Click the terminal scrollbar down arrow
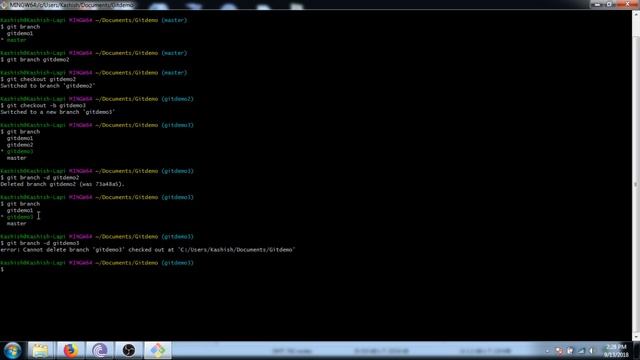The width and height of the screenshot is (640, 360). click(x=636, y=337)
